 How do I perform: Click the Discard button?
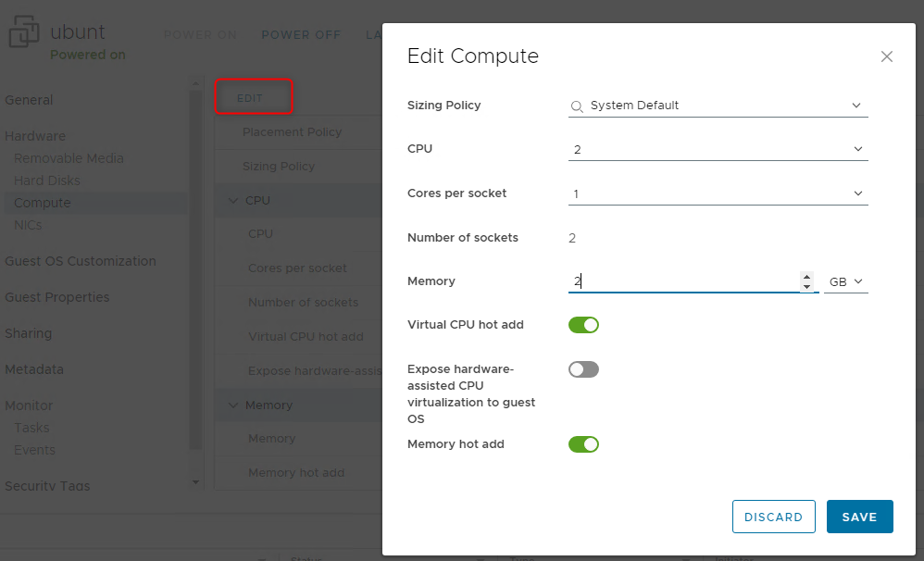(773, 517)
